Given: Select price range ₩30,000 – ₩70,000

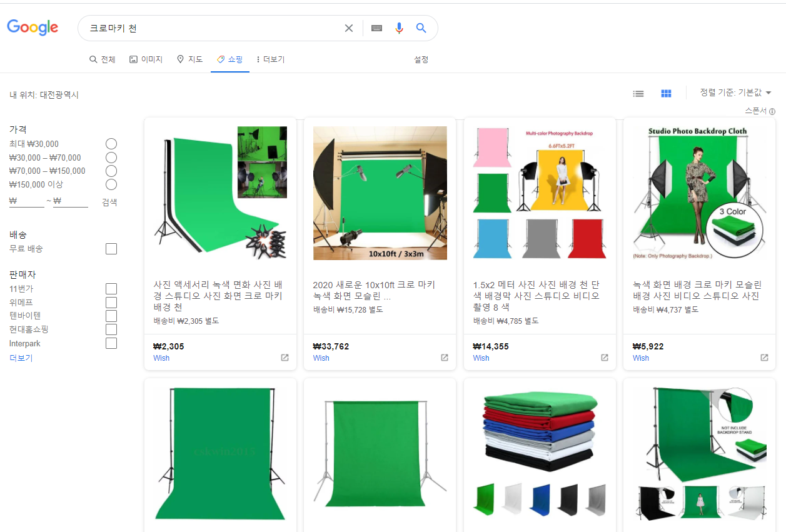Looking at the screenshot, I should point(111,158).
